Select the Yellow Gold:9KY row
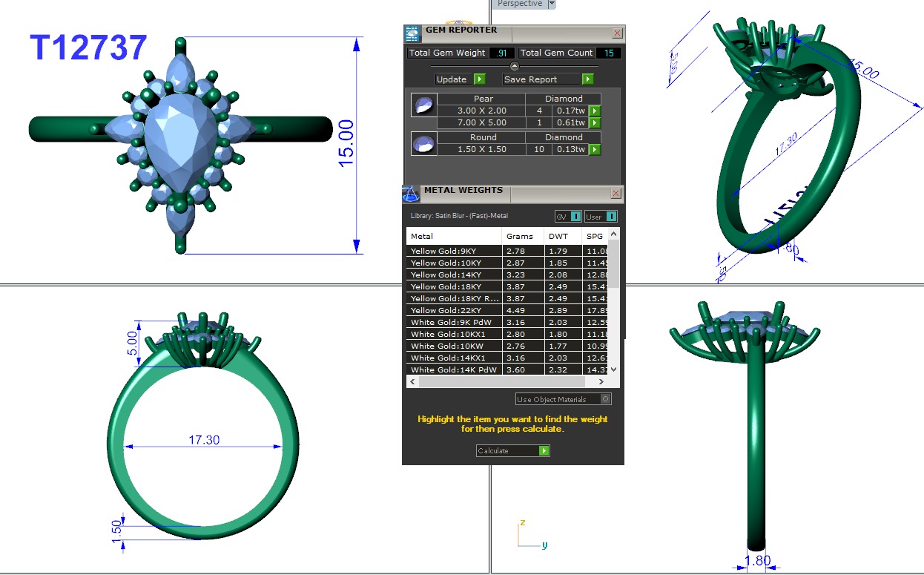The image size is (924, 575). [x=507, y=251]
